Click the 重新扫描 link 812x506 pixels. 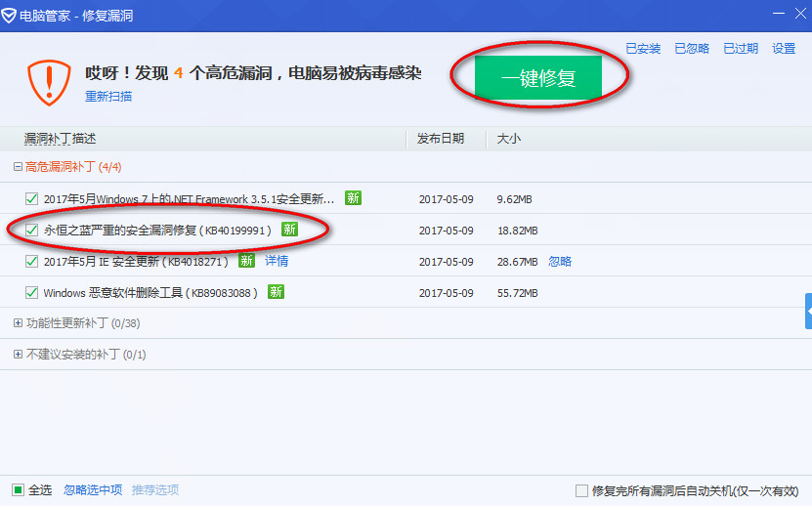108,97
